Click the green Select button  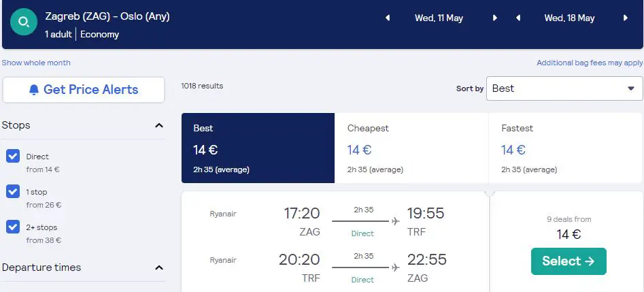click(x=569, y=261)
